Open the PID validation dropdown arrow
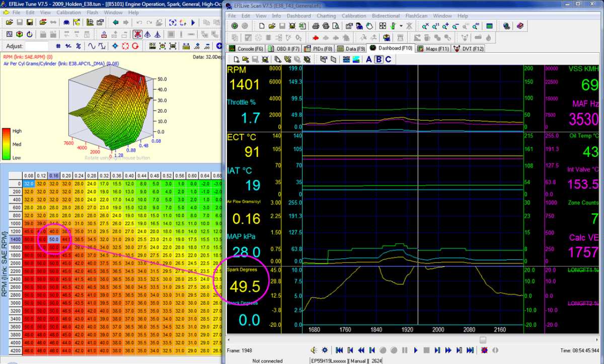The width and height of the screenshot is (604, 364). (x=400, y=25)
